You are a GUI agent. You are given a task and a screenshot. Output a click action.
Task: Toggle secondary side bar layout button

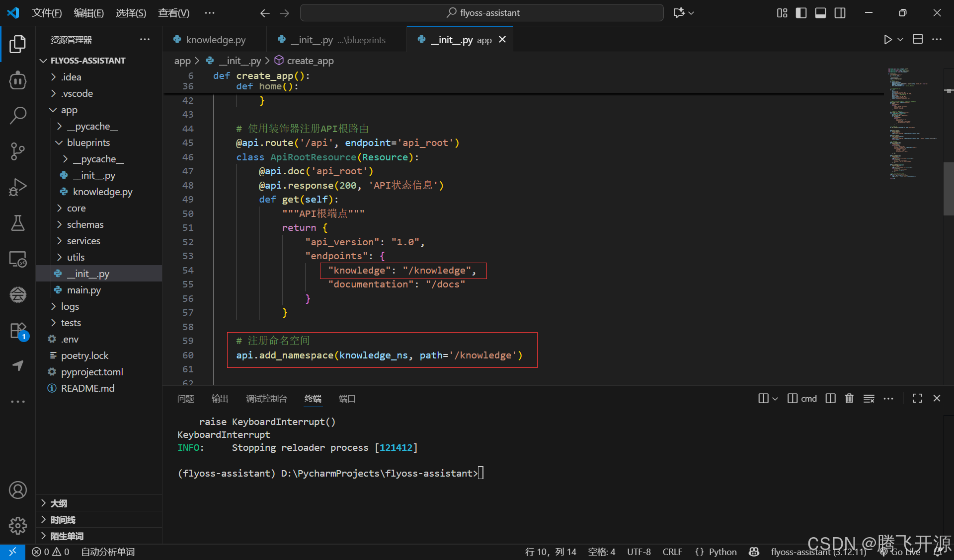(x=840, y=13)
